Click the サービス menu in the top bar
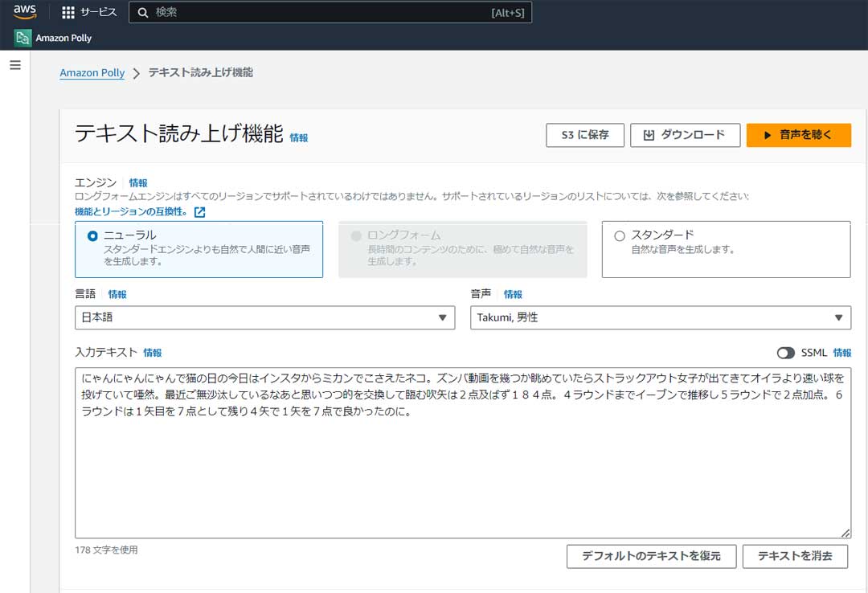The height and width of the screenshot is (593, 868). [x=90, y=12]
